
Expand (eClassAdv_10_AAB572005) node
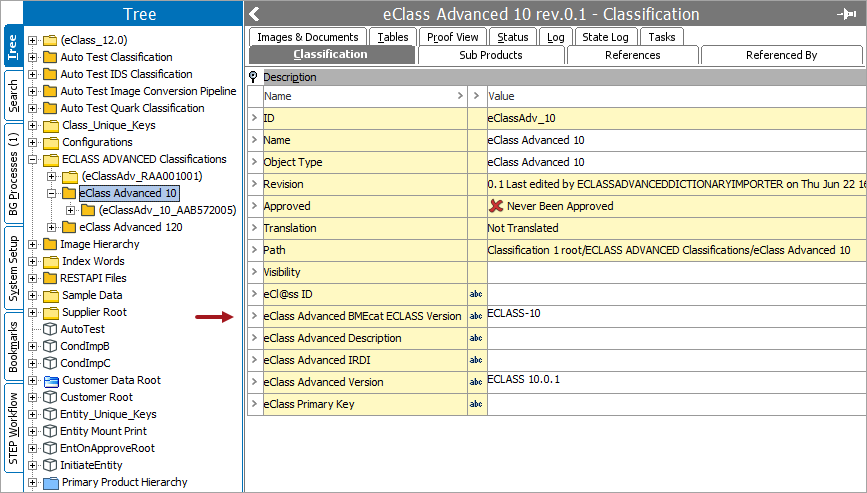pyautogui.click(x=70, y=211)
